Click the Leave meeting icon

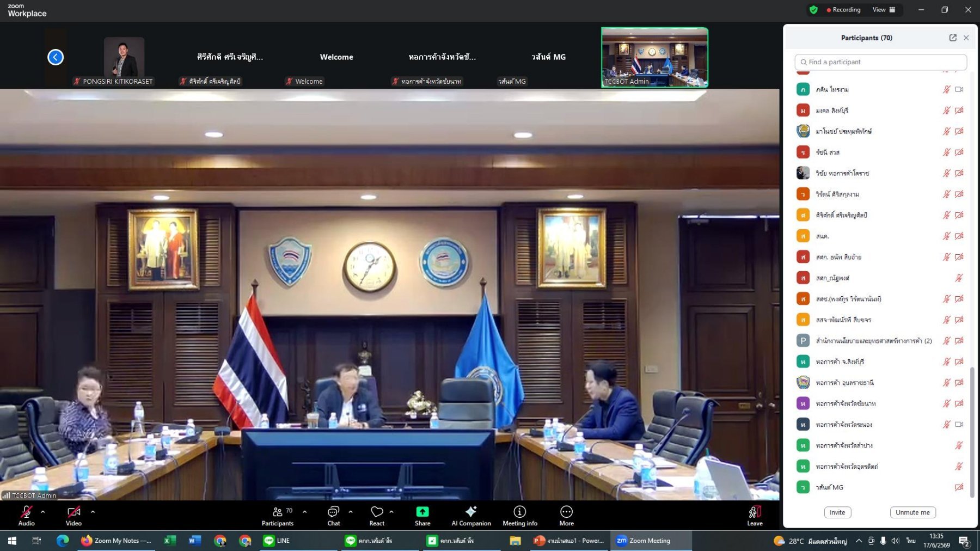755,512
